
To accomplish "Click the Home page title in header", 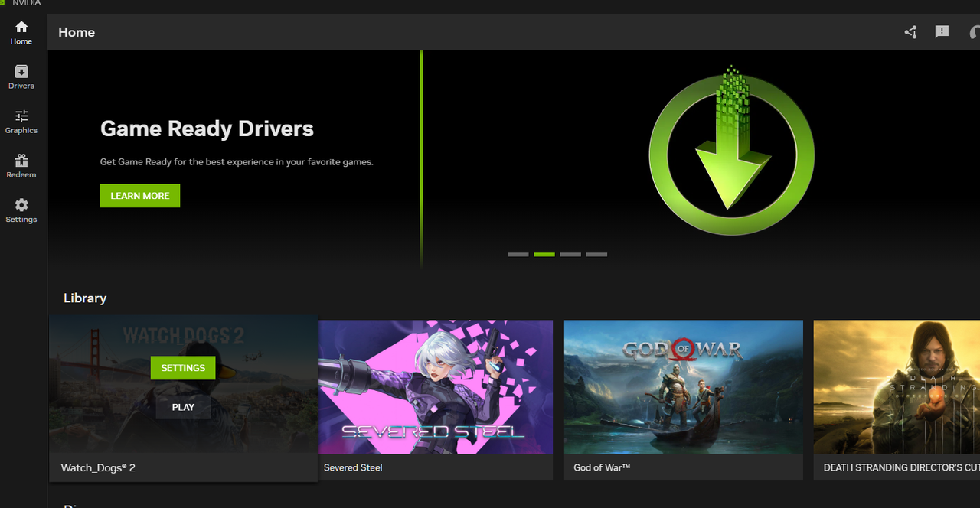I will point(77,32).
